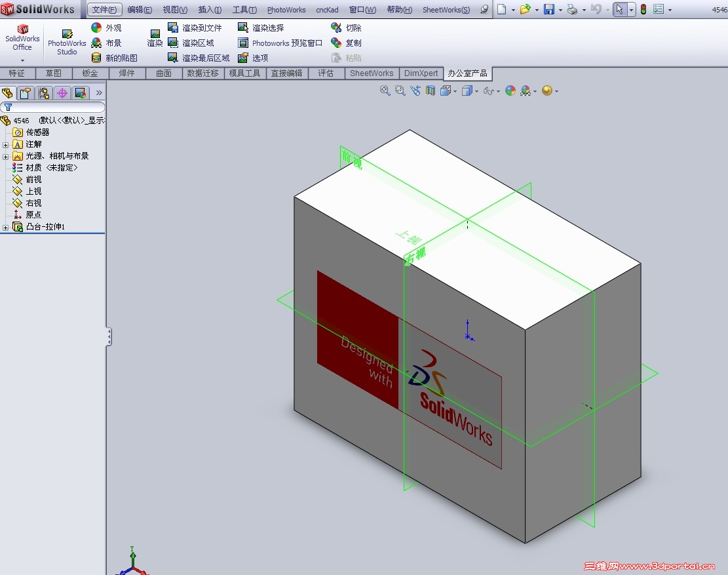Screen dimensions: 728x575
Task: Choose 渲染区域 render region
Action: tap(191, 43)
